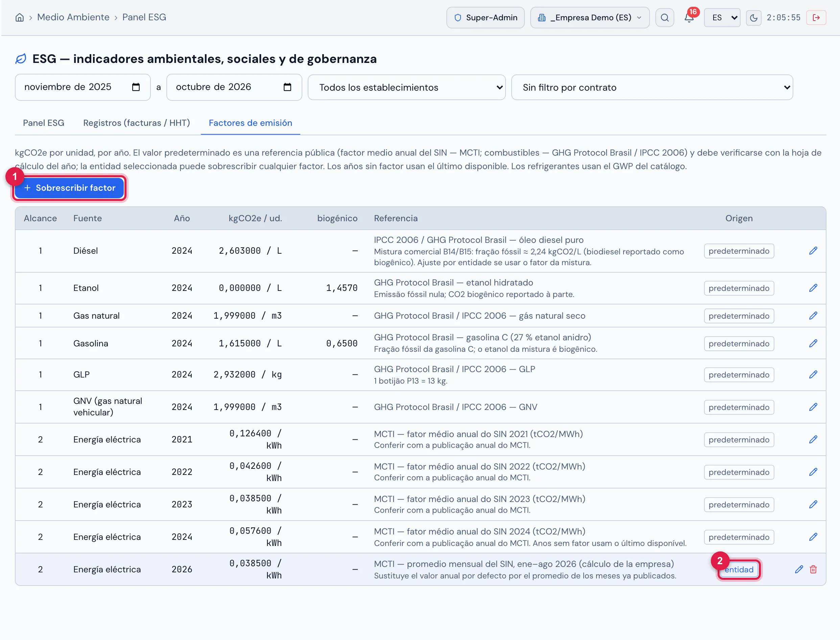
Task: Open the Medio Ambiente breadcrumb link
Action: 73,17
